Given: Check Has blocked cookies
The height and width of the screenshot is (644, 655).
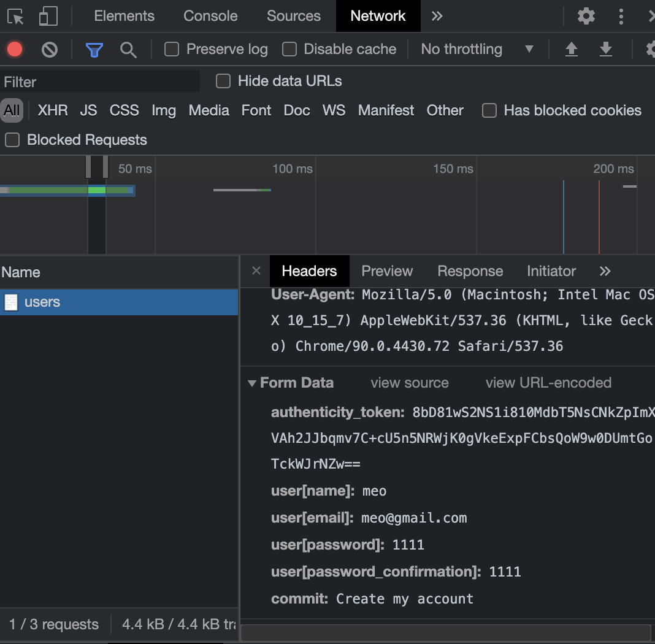Looking at the screenshot, I should pyautogui.click(x=489, y=110).
